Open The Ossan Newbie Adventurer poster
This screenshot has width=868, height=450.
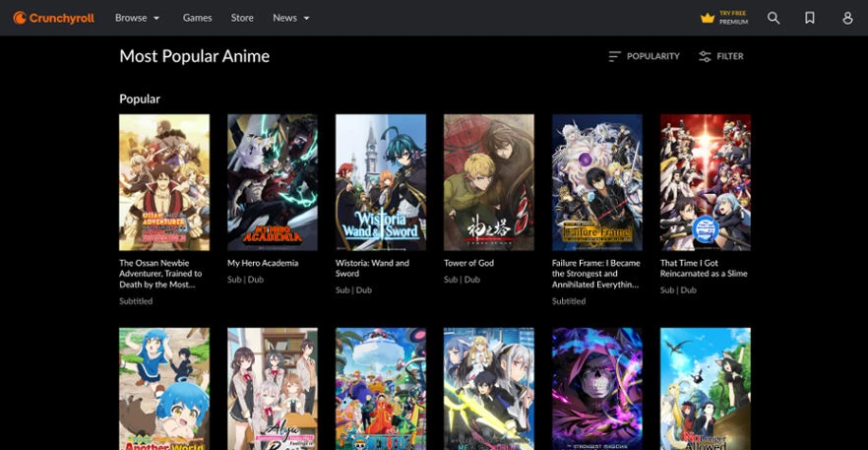coord(164,182)
